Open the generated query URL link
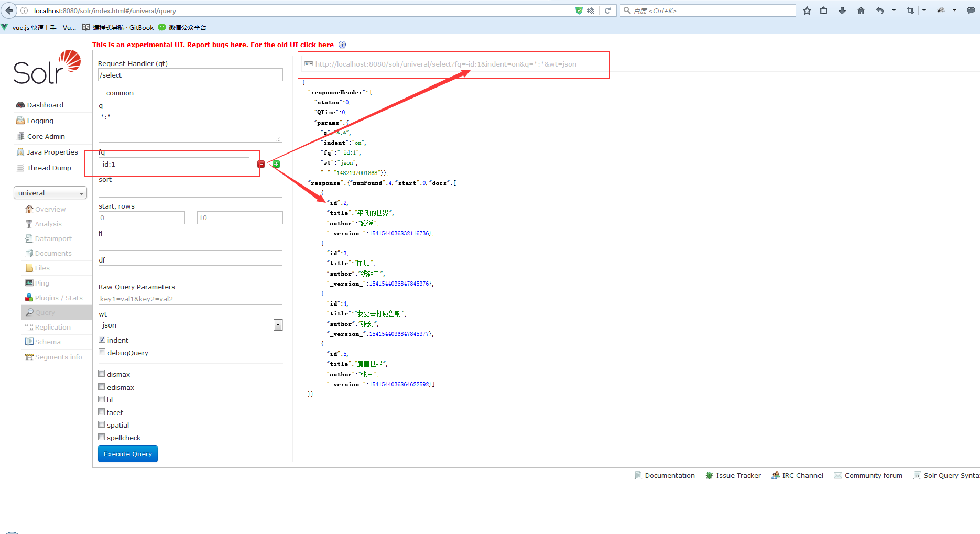 [445, 64]
